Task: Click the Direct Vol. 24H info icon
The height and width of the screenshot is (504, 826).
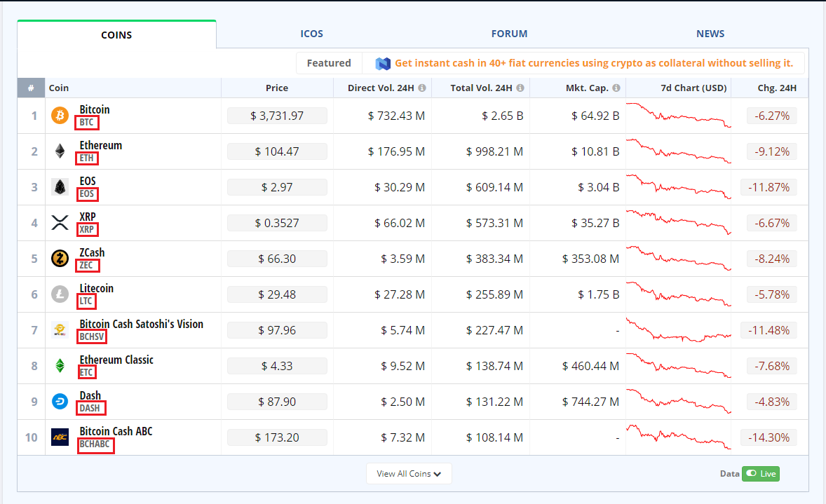Action: (x=422, y=88)
